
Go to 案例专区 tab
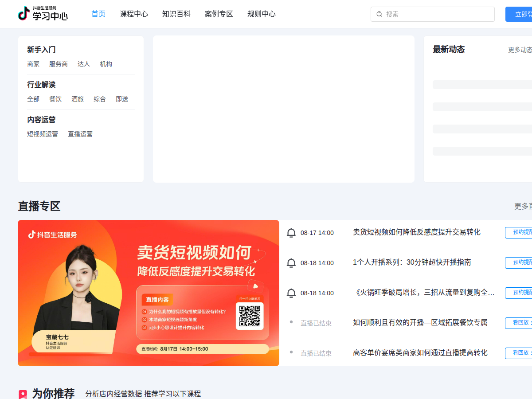(219, 14)
